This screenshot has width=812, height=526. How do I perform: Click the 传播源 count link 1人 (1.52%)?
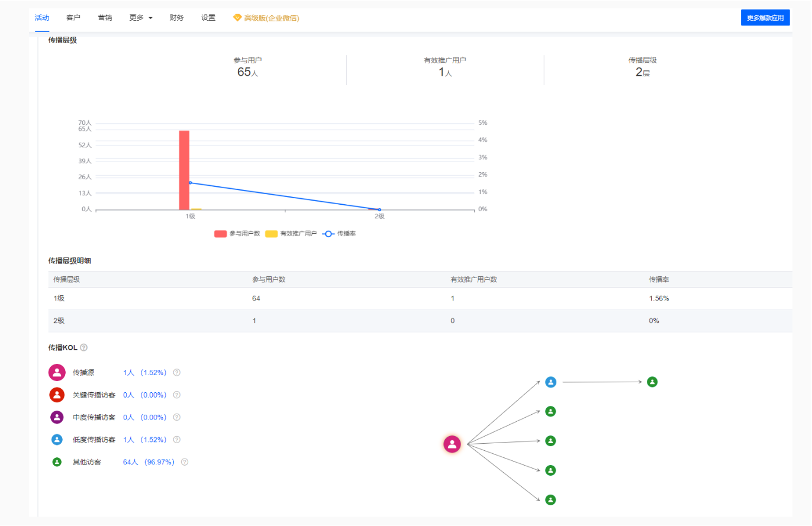click(x=144, y=373)
